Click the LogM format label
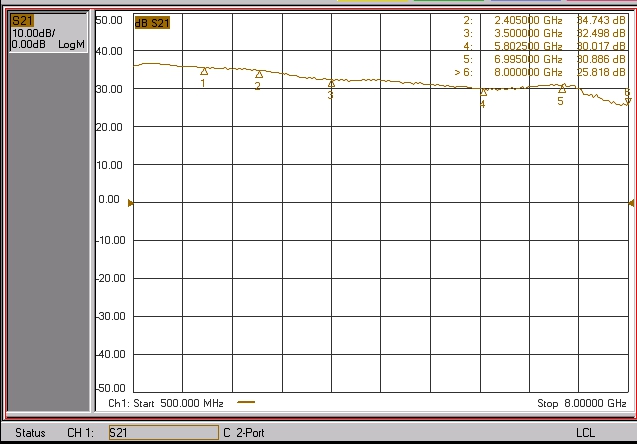Image resolution: width=637 pixels, height=444 pixels. click(71, 45)
